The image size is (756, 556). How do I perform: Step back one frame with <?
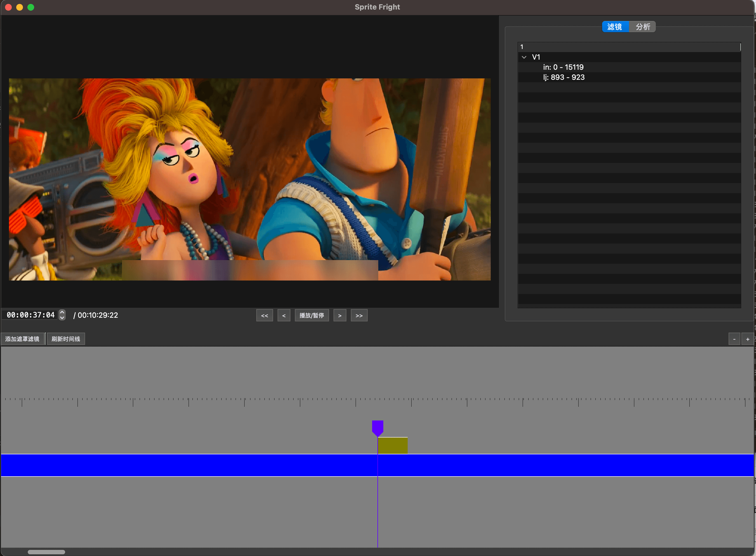click(284, 315)
